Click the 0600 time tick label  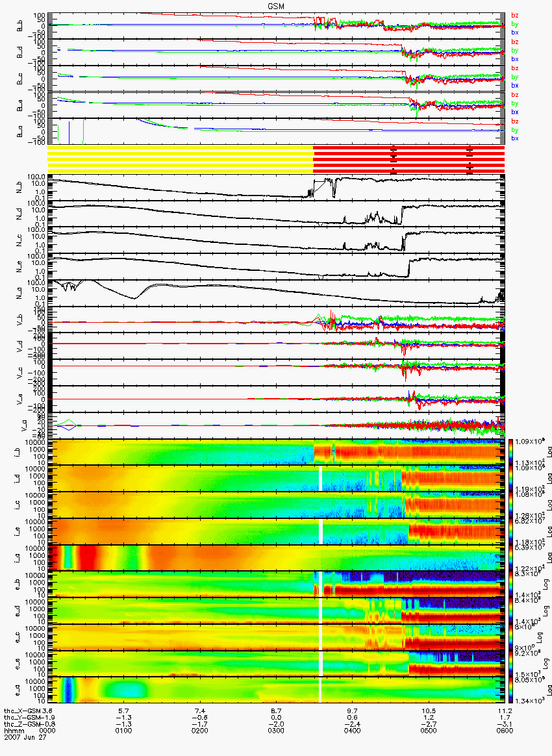coord(505,731)
